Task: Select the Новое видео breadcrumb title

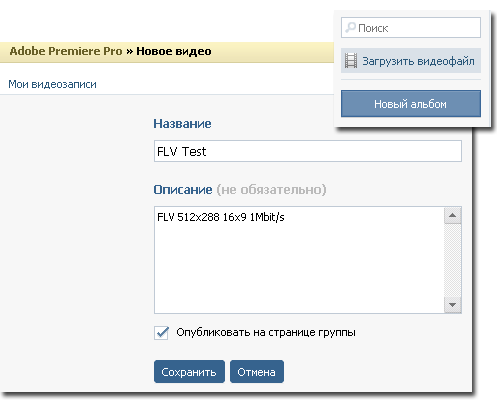Action: point(174,51)
